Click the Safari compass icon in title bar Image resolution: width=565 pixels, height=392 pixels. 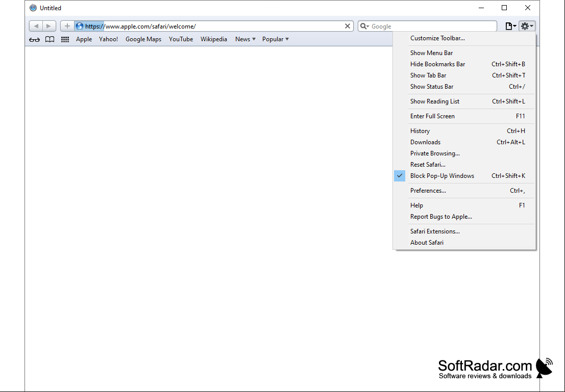pos(33,8)
